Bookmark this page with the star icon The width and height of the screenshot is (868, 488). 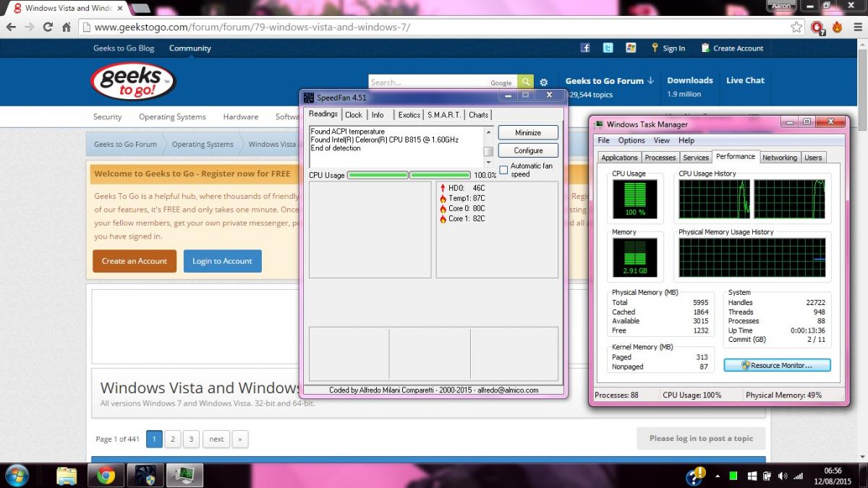click(796, 27)
